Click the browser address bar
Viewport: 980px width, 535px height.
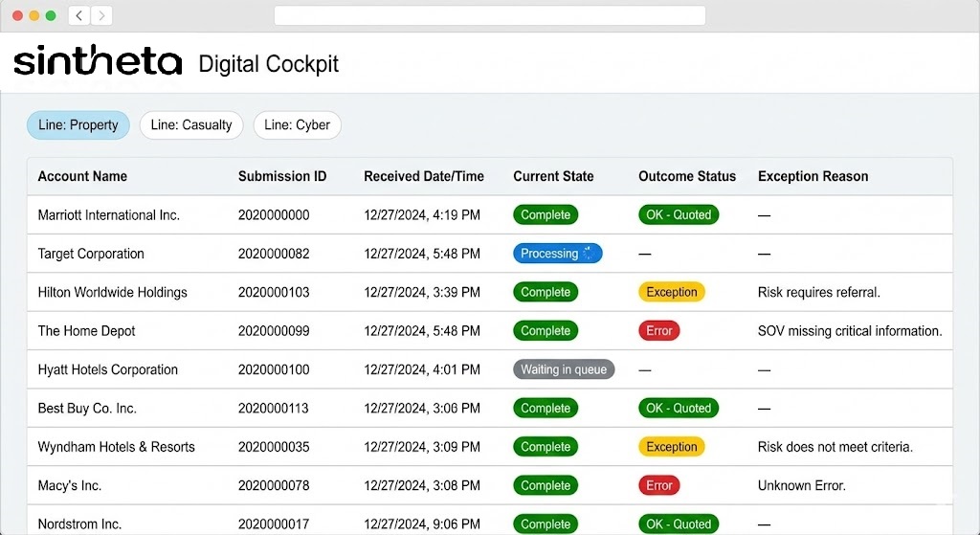click(x=489, y=15)
